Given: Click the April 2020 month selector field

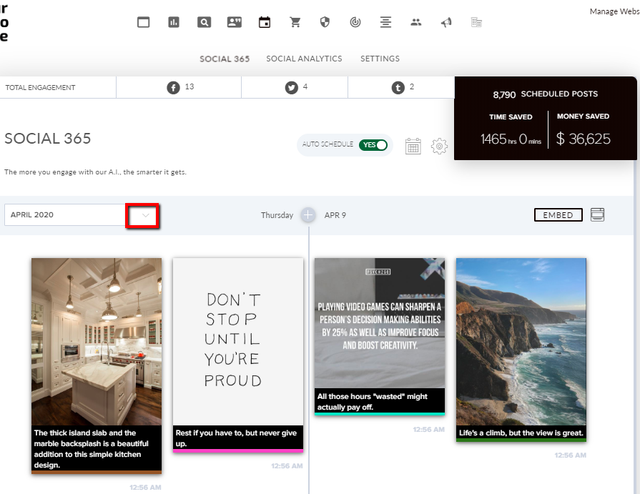Looking at the screenshot, I should point(81,215).
